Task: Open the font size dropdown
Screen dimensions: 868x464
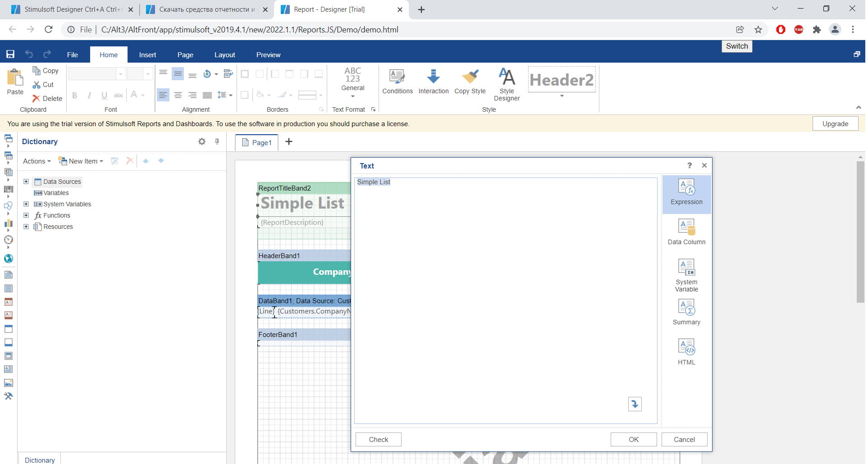Action: (x=147, y=73)
